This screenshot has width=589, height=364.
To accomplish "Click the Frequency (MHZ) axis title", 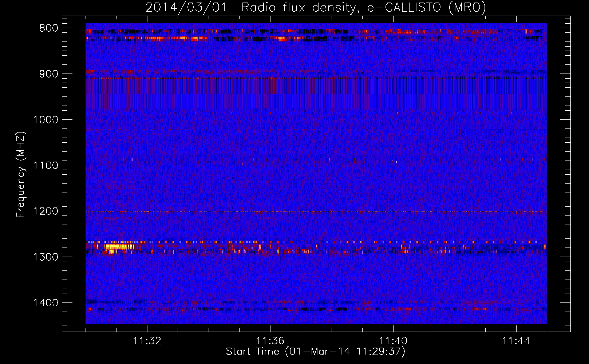I will click(x=21, y=174).
